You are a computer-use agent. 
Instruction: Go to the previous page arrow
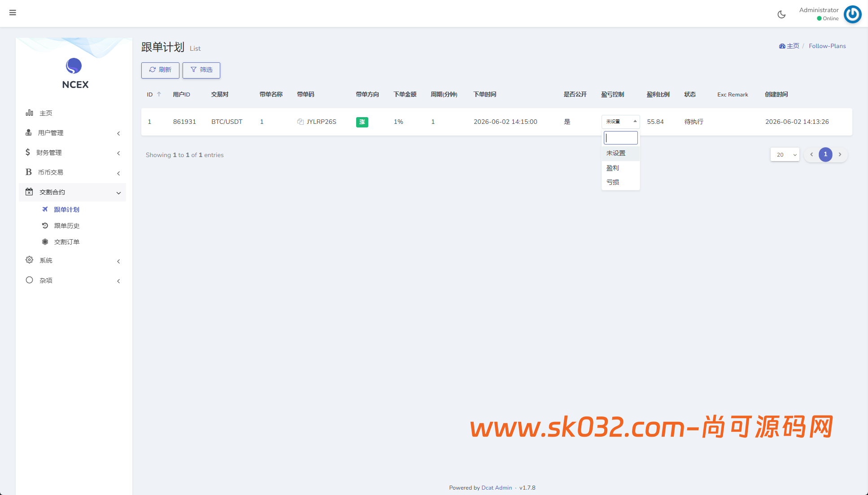point(811,154)
